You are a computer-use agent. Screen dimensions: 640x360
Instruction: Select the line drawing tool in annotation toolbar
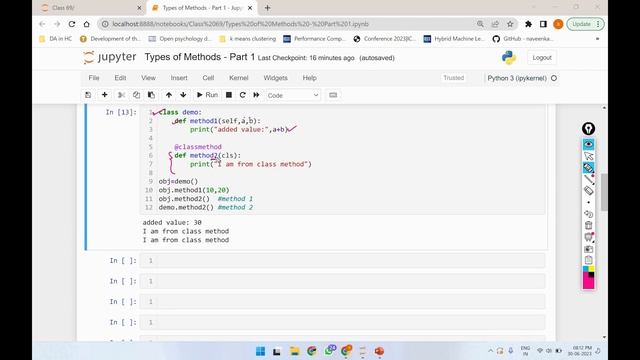(x=588, y=179)
